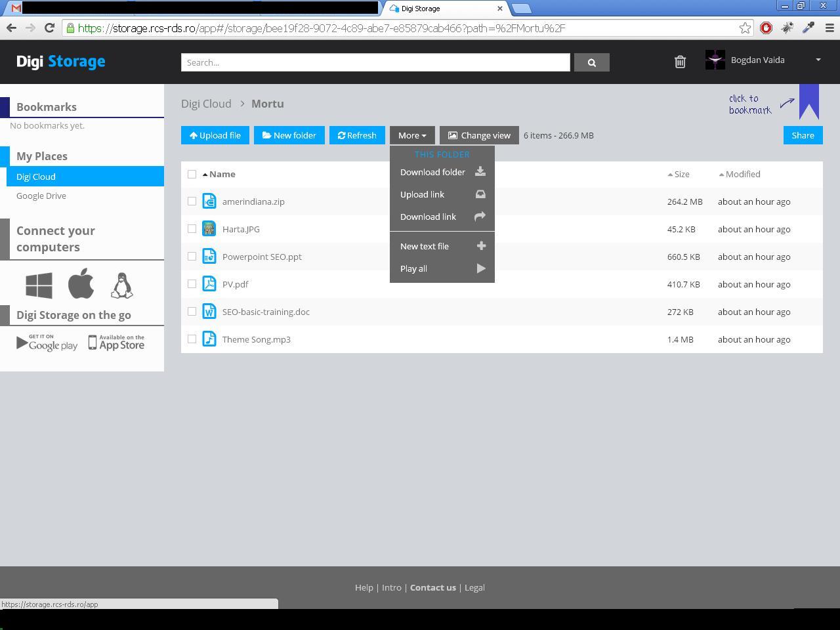Sort files by the Size column
The image size is (840, 630).
[679, 174]
